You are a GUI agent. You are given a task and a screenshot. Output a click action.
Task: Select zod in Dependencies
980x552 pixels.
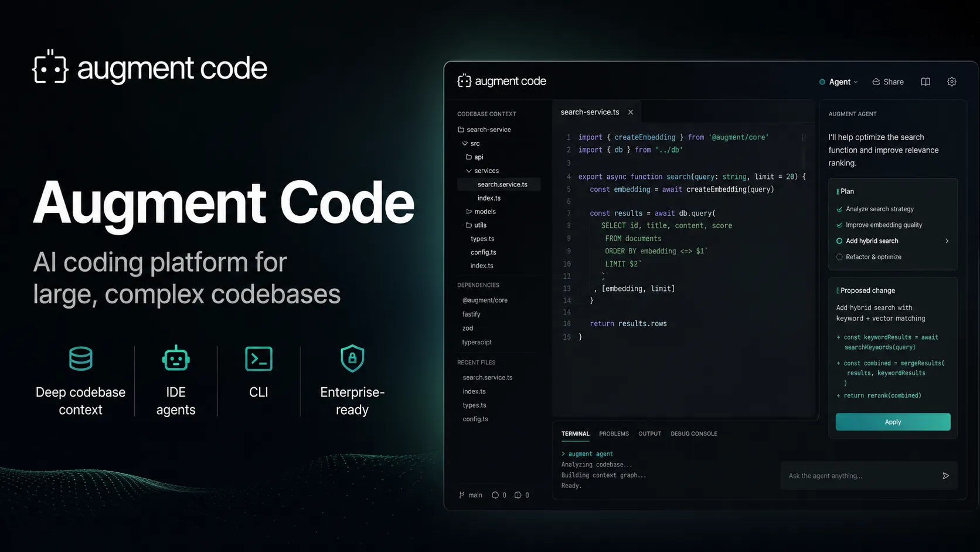click(x=468, y=329)
